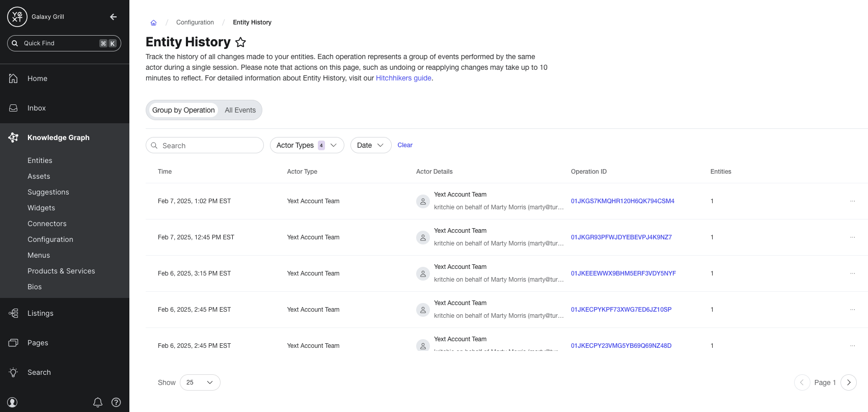Click actor avatar in 1:02 PM row
The height and width of the screenshot is (412, 868).
pos(423,201)
